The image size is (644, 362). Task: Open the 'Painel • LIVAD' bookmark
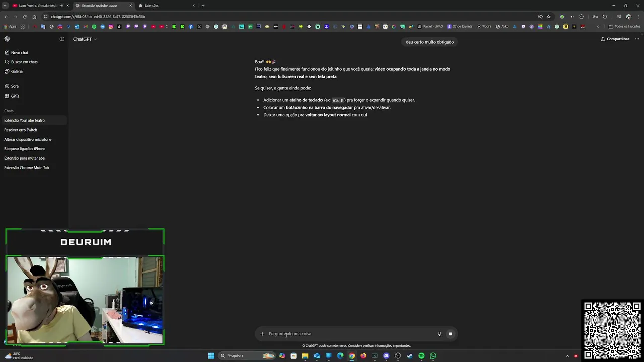[430, 26]
